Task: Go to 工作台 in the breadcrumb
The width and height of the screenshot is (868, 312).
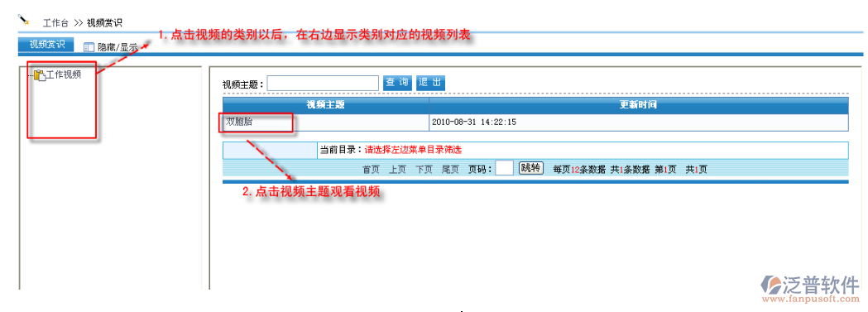Action: pyautogui.click(x=56, y=23)
